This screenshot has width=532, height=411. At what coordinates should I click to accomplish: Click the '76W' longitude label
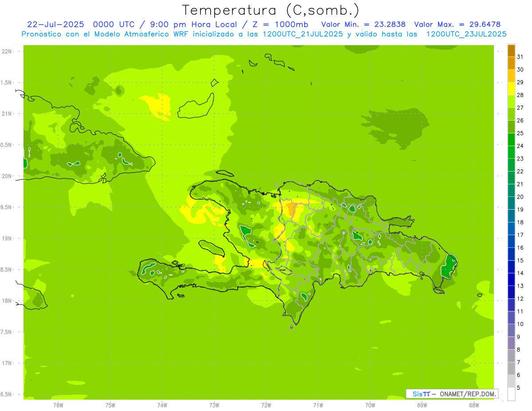[58, 405]
